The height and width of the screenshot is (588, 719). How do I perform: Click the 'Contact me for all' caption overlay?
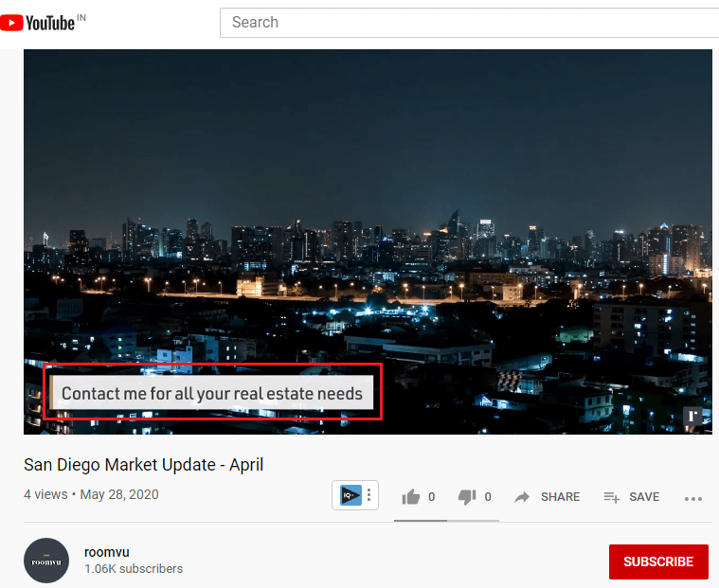pos(212,393)
